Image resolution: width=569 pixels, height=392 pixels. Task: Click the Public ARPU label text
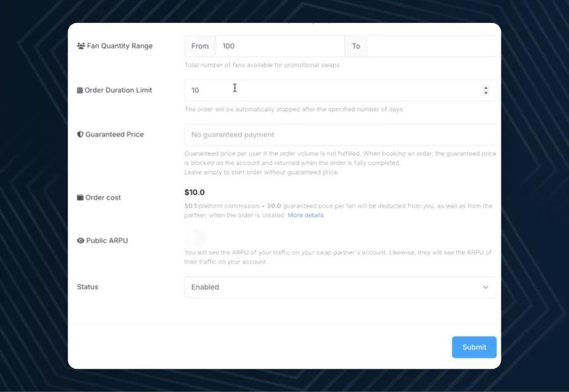click(x=107, y=241)
